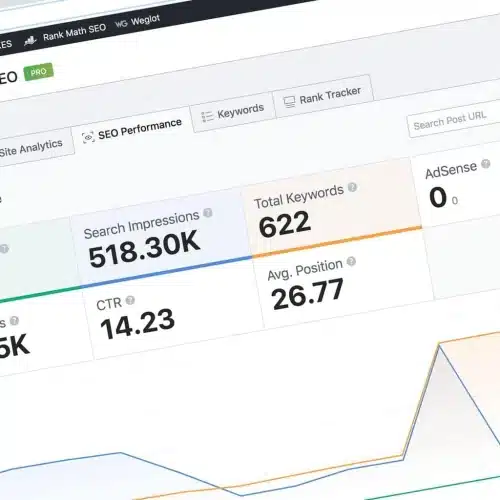Viewport: 500px width, 500px height.
Task: Click the Weglot WG logo icon
Action: point(121,24)
